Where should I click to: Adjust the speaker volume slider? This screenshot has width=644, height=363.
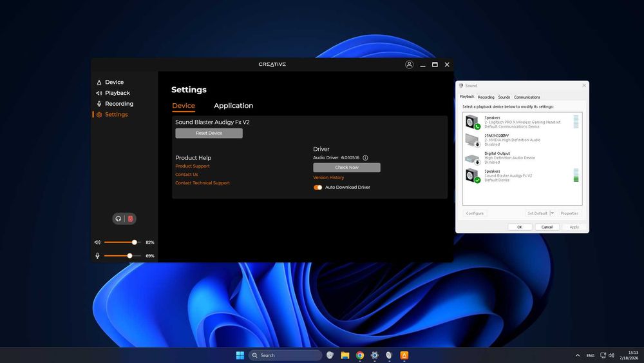pyautogui.click(x=122, y=242)
